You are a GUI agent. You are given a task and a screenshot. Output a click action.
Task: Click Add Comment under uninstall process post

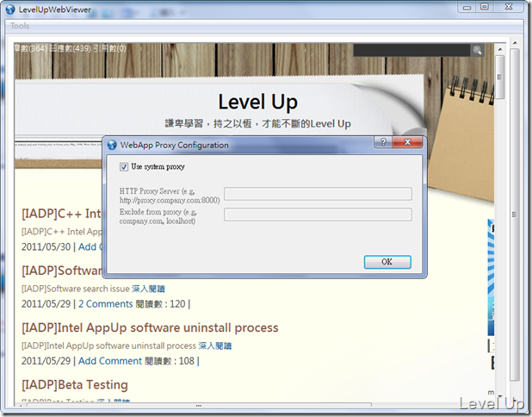click(110, 361)
